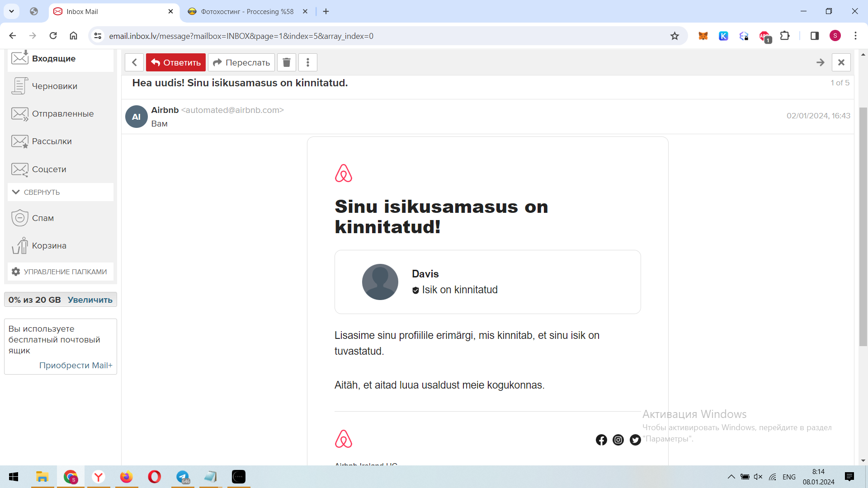Open the tab search dropdown arrow
Image resolution: width=868 pixels, height=488 pixels.
11,11
